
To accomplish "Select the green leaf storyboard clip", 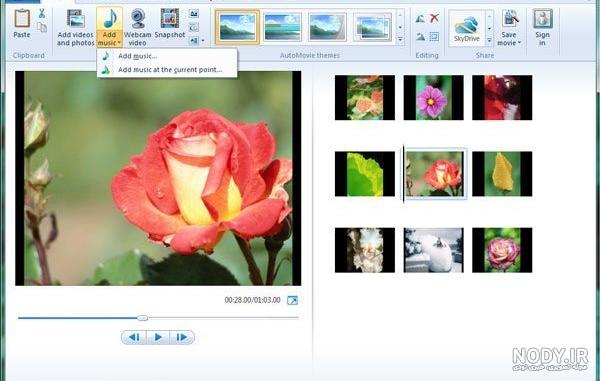I will (365, 174).
